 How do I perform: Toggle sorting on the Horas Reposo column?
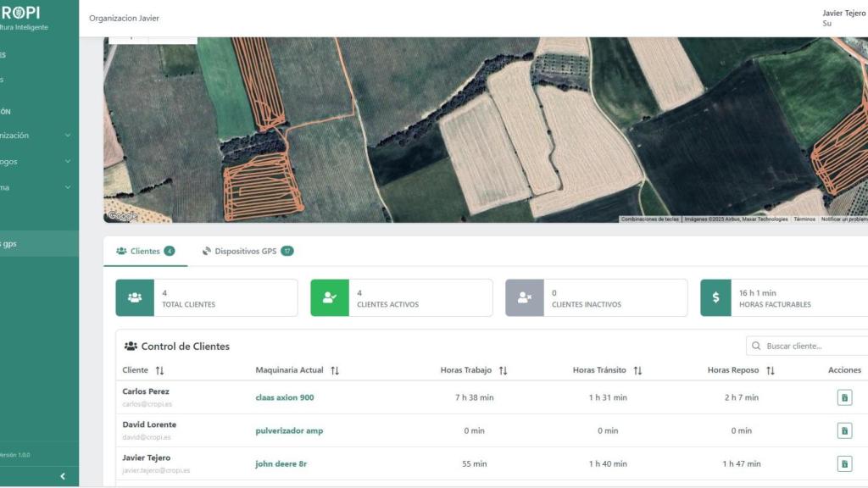(771, 370)
